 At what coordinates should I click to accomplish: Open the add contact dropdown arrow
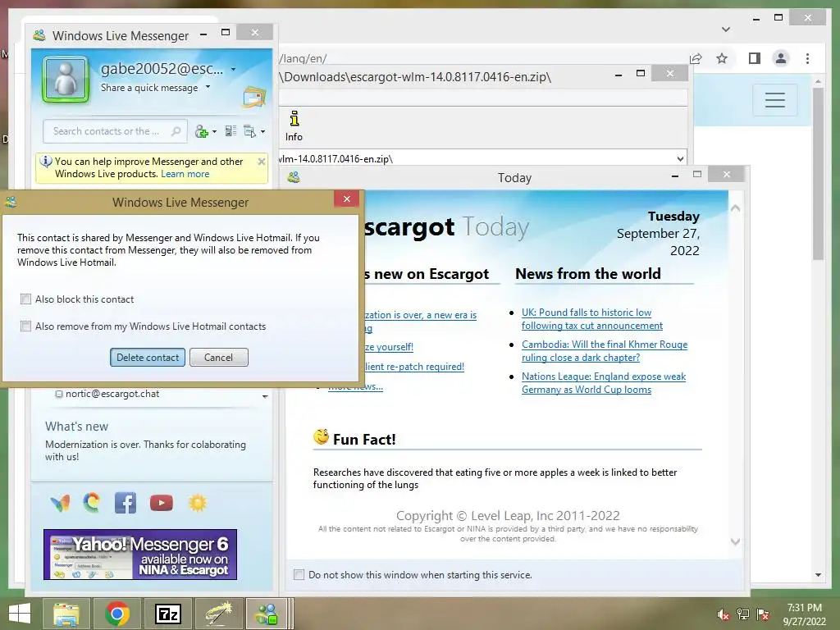[214, 132]
